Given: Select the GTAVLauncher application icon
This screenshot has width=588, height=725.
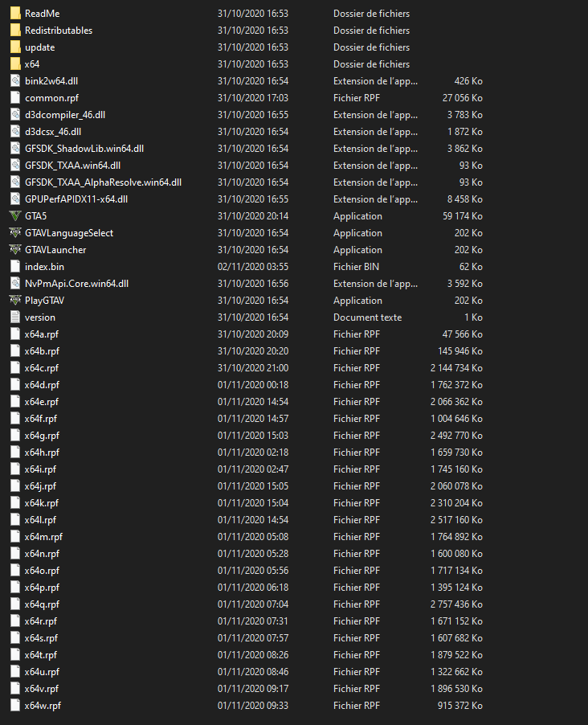Looking at the screenshot, I should point(15,249).
